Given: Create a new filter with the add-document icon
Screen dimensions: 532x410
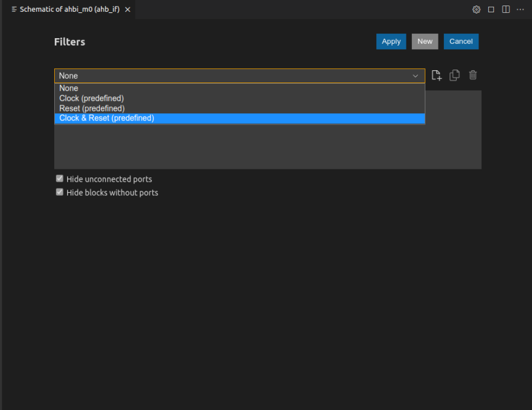Looking at the screenshot, I should [437, 75].
